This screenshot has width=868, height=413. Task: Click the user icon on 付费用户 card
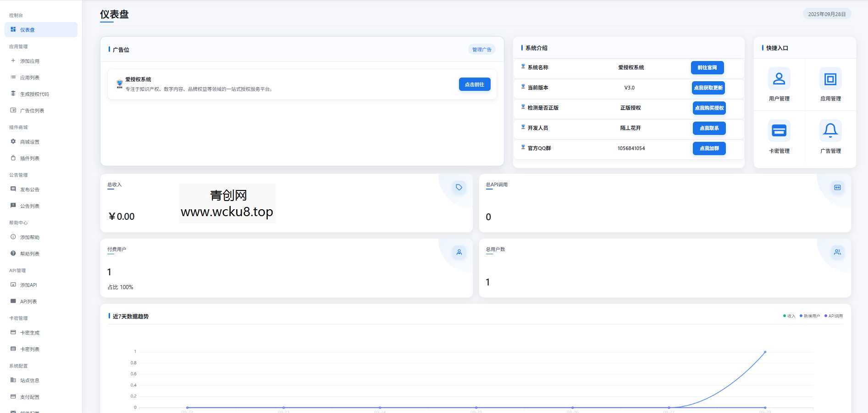459,252
